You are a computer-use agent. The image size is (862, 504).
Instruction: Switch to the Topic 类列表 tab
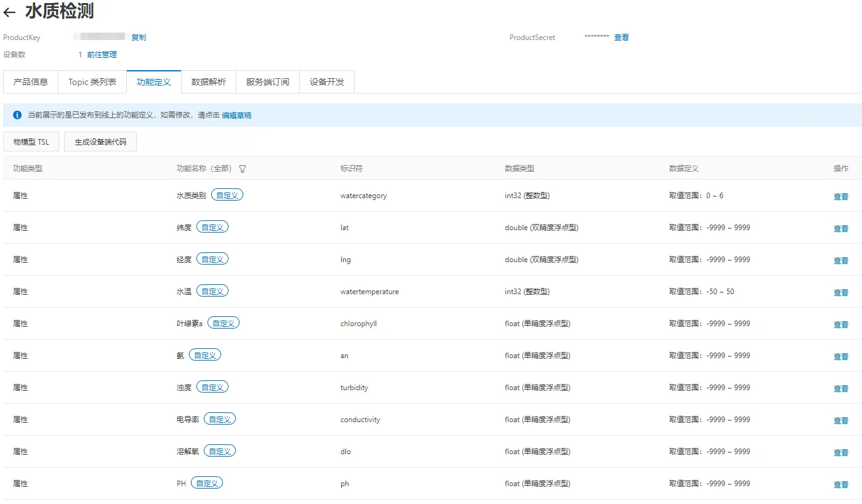[92, 82]
